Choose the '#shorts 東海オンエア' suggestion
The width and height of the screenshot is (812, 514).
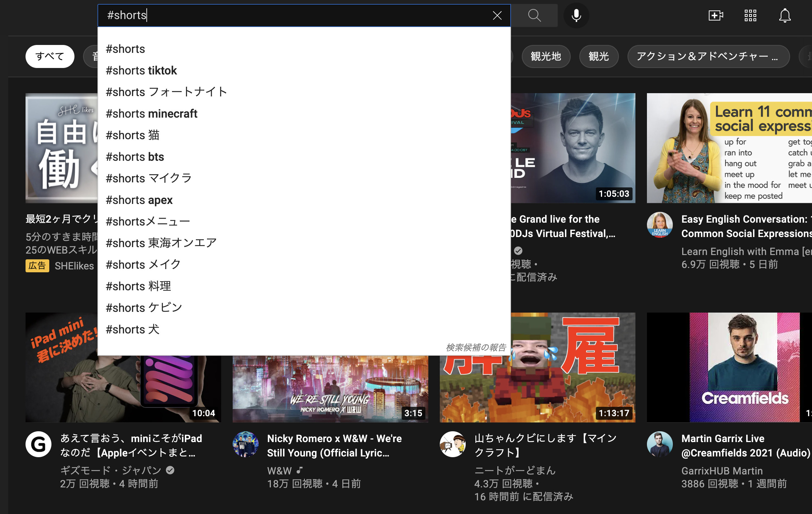pyautogui.click(x=304, y=243)
